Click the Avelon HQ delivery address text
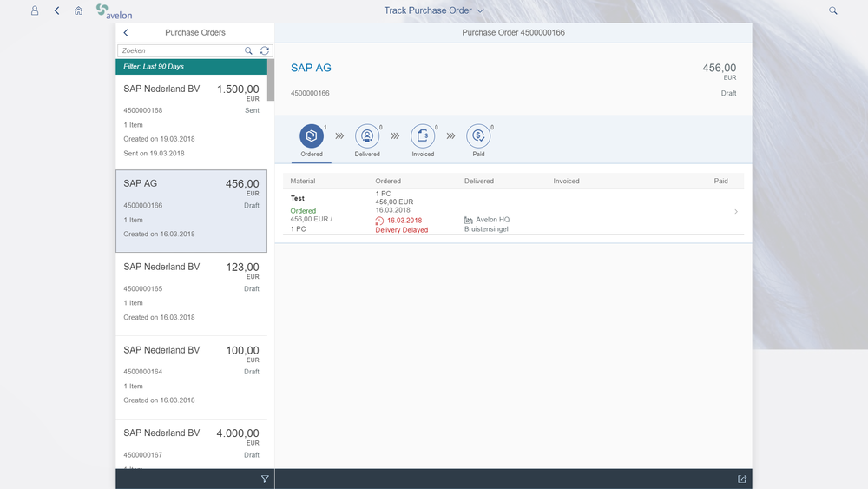Image resolution: width=868 pixels, height=489 pixels. (493, 220)
